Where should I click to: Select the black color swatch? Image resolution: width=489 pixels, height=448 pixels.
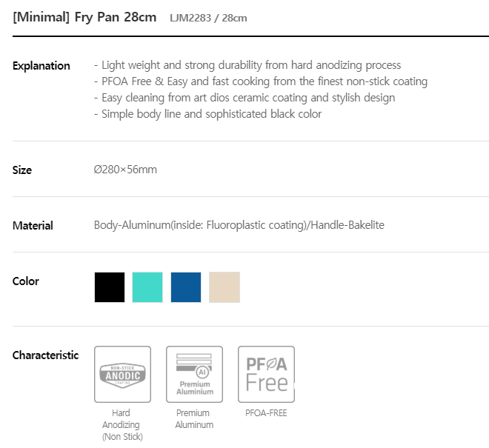(x=110, y=287)
